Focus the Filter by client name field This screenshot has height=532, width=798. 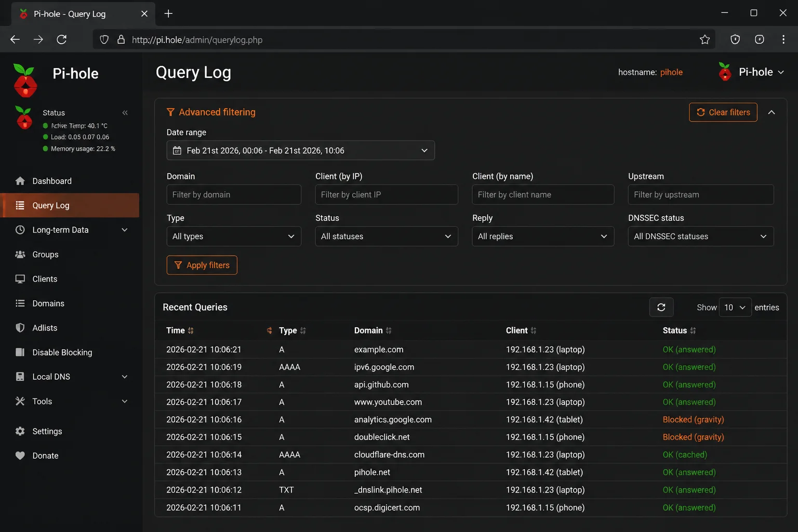[x=543, y=194]
